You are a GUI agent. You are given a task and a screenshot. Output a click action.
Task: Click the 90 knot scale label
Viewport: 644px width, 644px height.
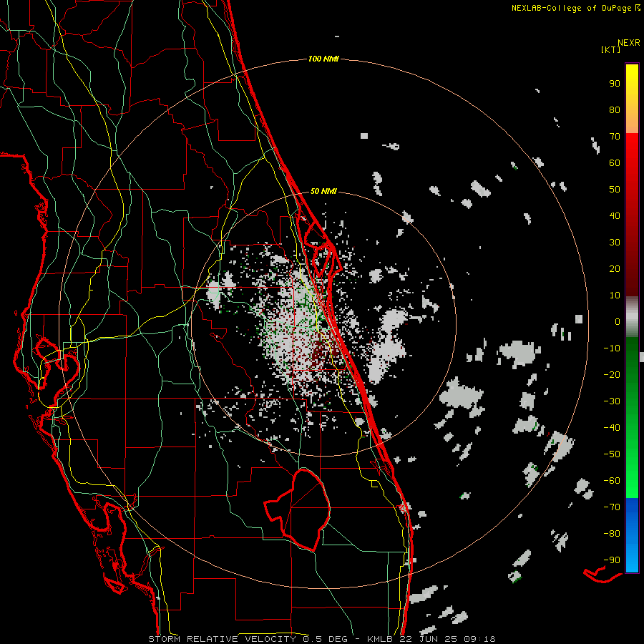pos(615,84)
